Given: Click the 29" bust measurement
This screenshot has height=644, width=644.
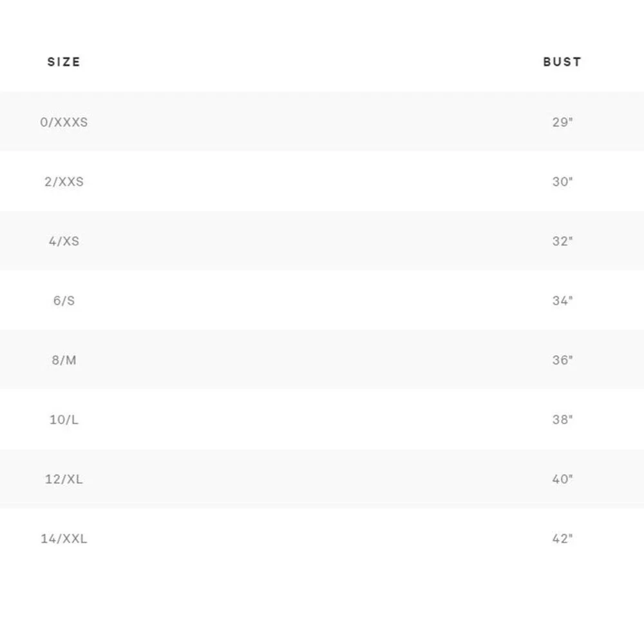Looking at the screenshot, I should tap(562, 122).
